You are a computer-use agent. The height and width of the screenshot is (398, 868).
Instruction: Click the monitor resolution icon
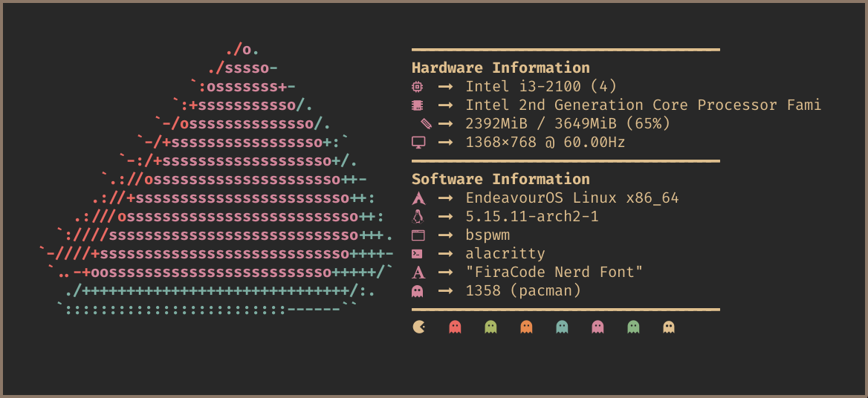pos(418,143)
